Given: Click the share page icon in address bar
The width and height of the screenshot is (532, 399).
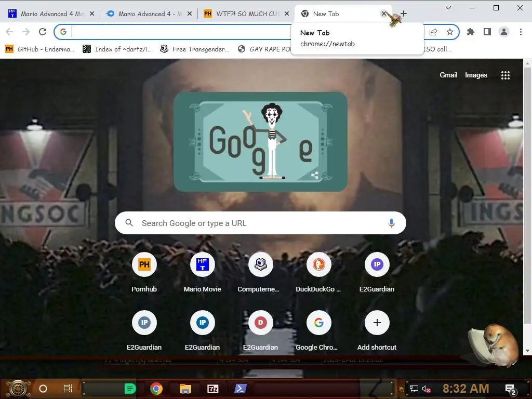Looking at the screenshot, I should click(433, 32).
